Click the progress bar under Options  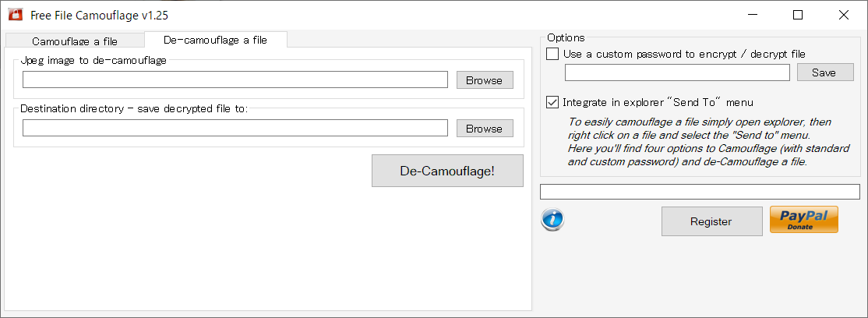(x=700, y=192)
